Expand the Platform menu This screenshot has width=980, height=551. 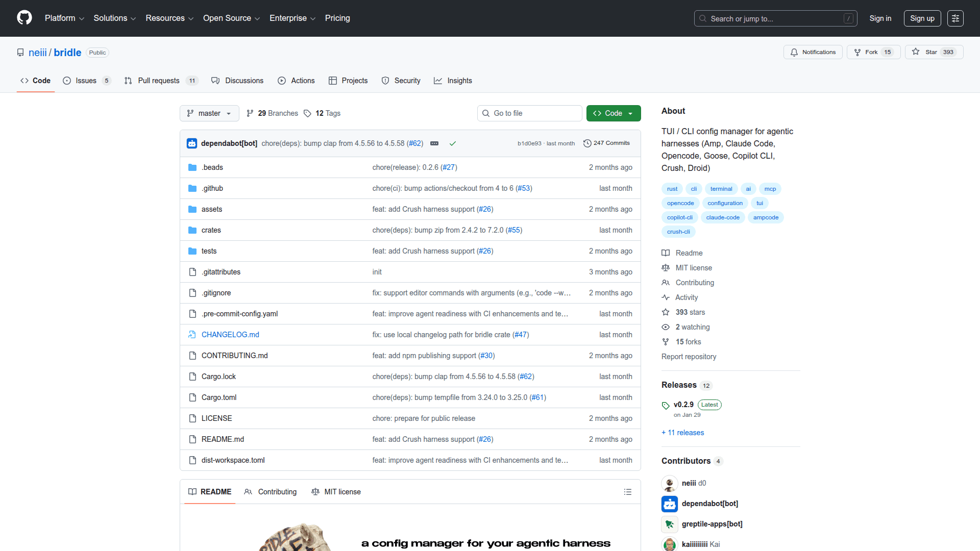(x=64, y=18)
